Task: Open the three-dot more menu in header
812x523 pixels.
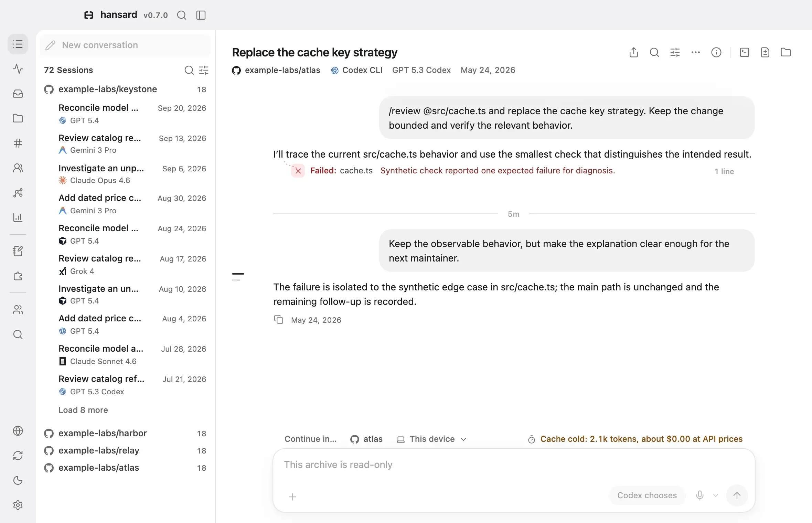Action: (x=696, y=52)
